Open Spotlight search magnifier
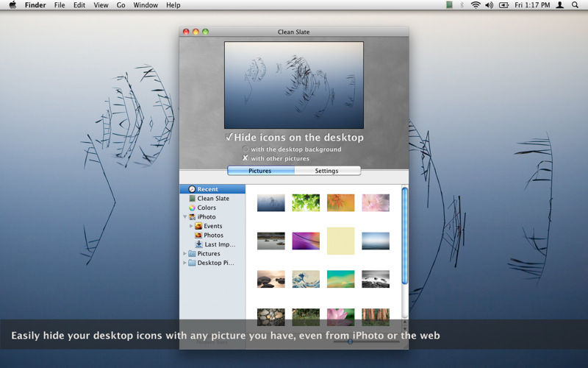This screenshot has height=368, width=588. (575, 5)
